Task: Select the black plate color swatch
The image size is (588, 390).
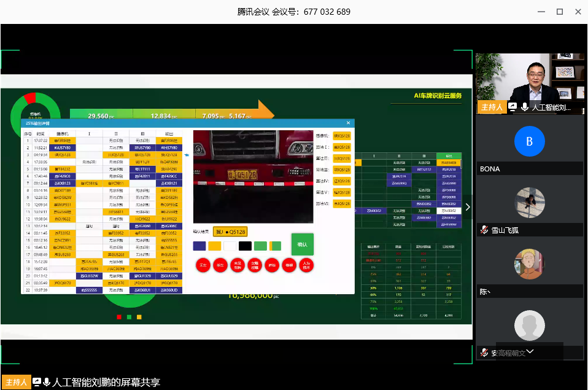Action: (245, 246)
